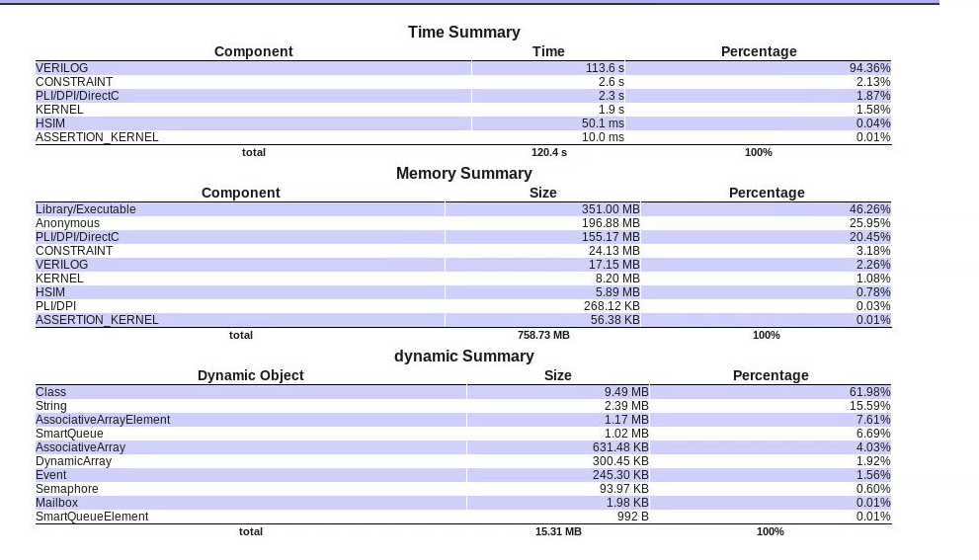This screenshot has height=560, width=979.
Task: Select VERILOG in the Memory Summary
Action: pyautogui.click(x=62, y=264)
